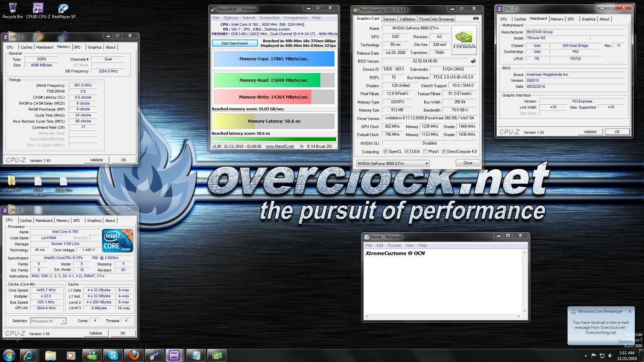Open MaxxMEM Comparisons menu
Screen dimensions: 644x362
tap(296, 18)
